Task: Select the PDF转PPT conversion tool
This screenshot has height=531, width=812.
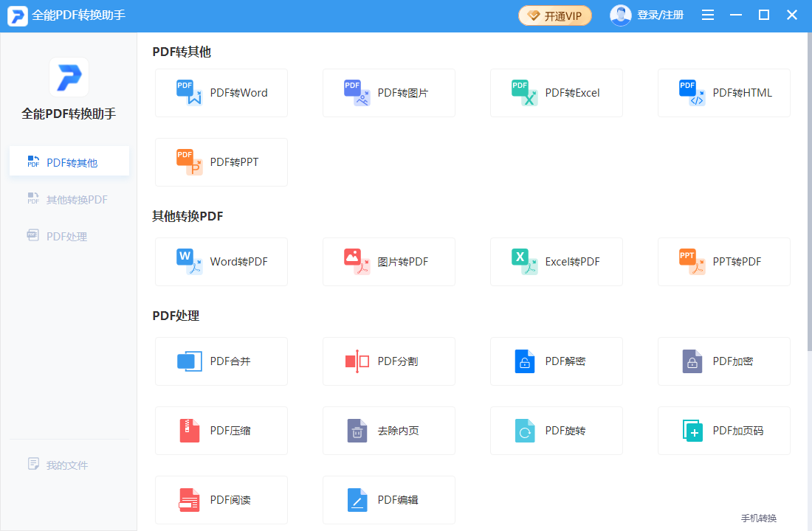Action: (221, 162)
